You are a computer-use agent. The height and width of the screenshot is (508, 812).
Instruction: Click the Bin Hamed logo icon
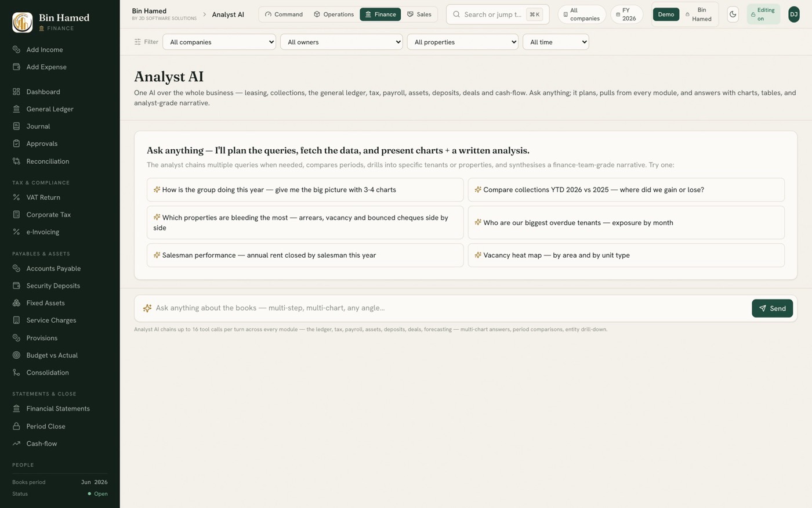click(23, 23)
